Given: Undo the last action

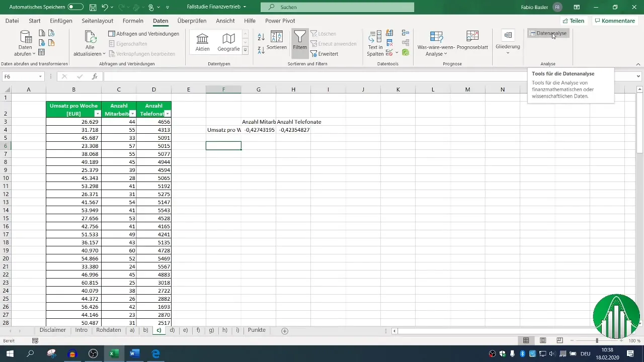Looking at the screenshot, I should (x=105, y=8).
